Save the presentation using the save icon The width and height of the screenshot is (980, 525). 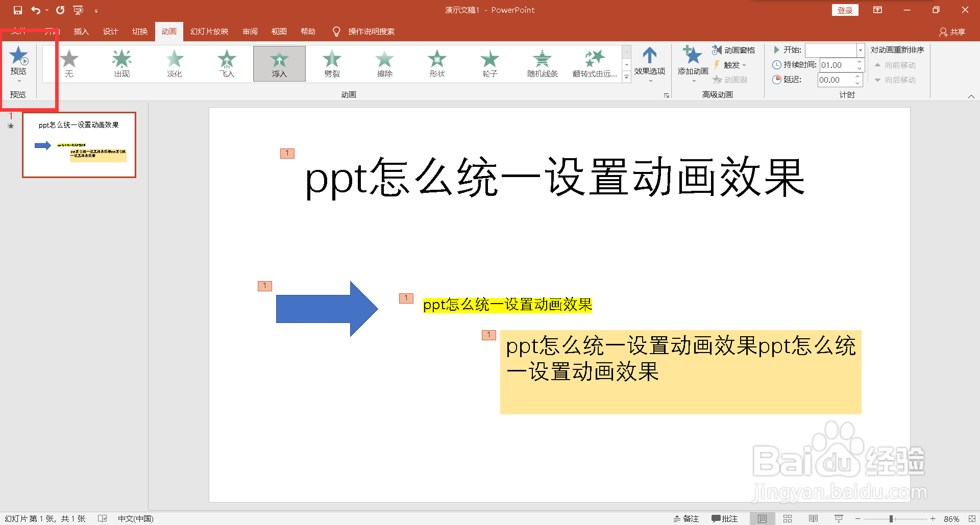pos(18,10)
